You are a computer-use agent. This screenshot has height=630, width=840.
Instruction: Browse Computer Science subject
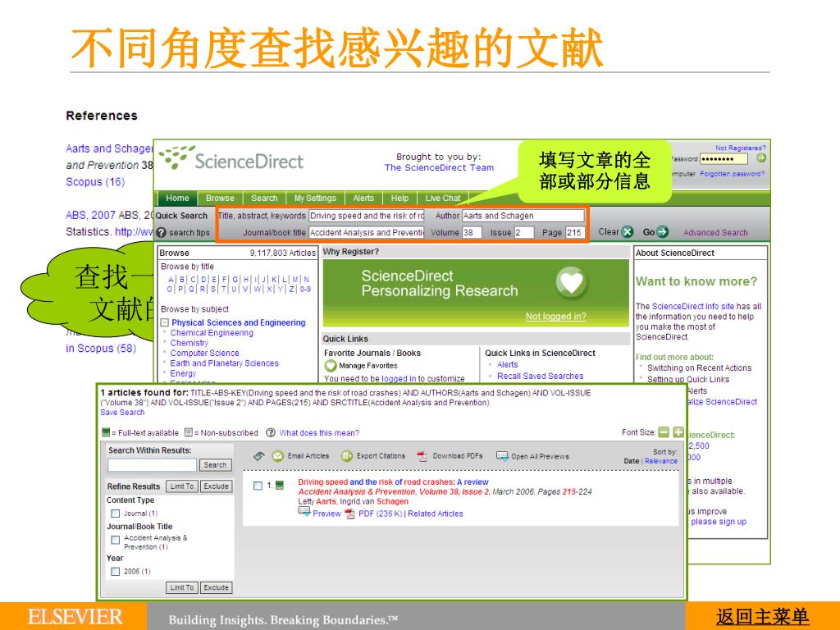coord(204,353)
